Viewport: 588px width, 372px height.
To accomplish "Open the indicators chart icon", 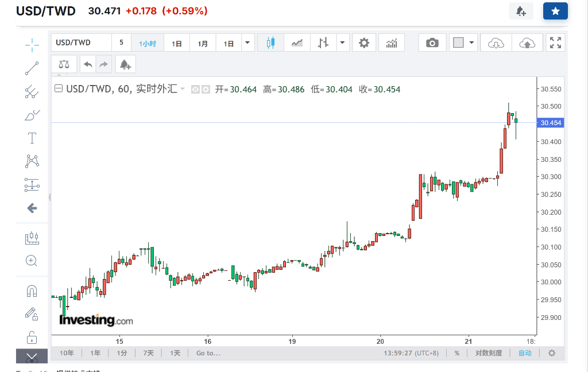I will [392, 43].
